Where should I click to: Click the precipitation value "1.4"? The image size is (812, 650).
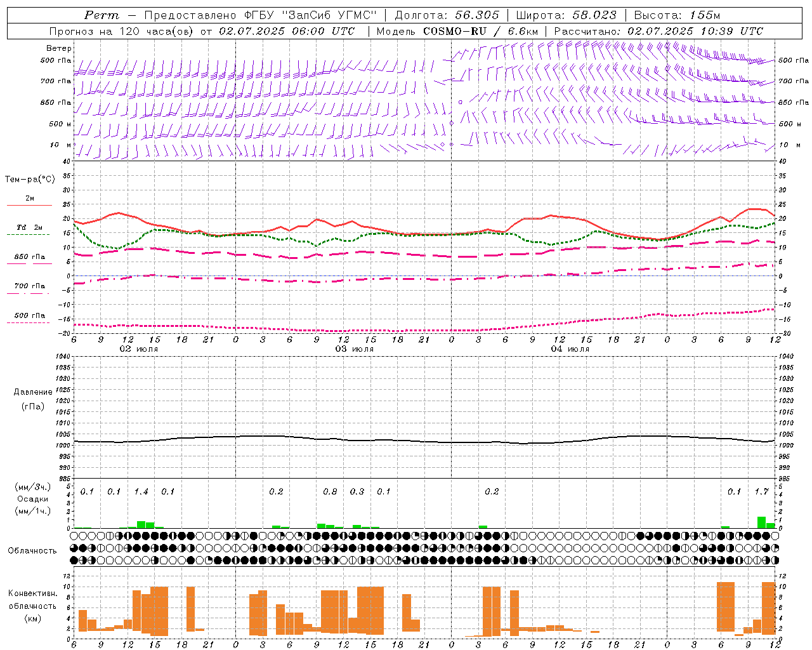pyautogui.click(x=141, y=492)
